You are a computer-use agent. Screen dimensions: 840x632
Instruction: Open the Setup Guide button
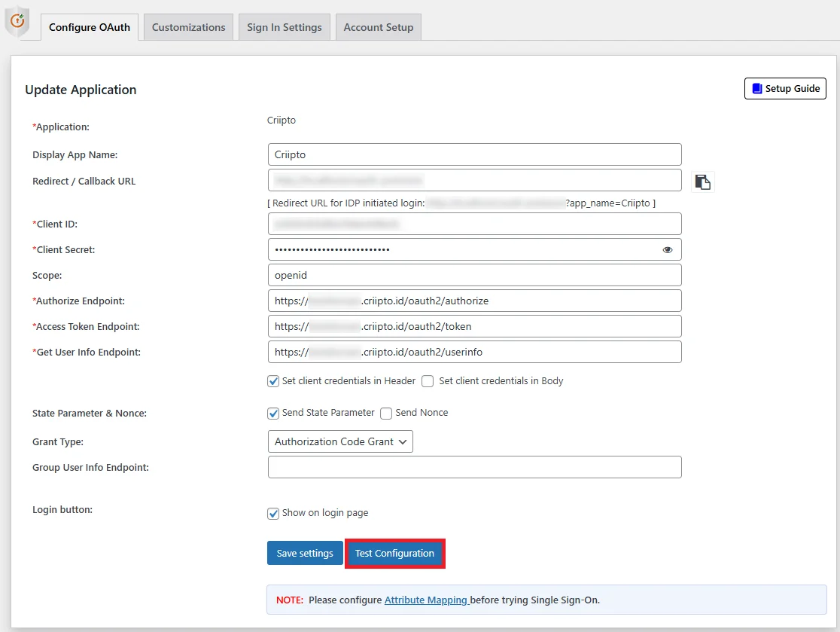[x=785, y=88]
